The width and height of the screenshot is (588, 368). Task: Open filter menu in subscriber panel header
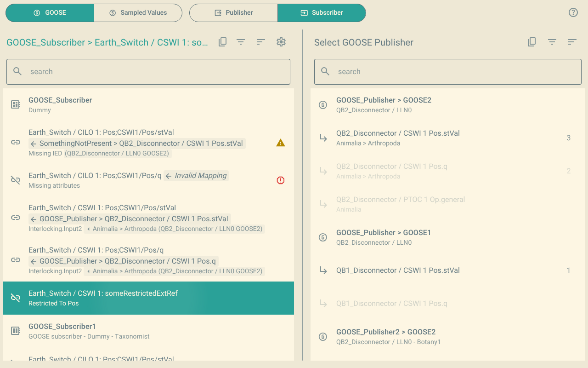[241, 42]
